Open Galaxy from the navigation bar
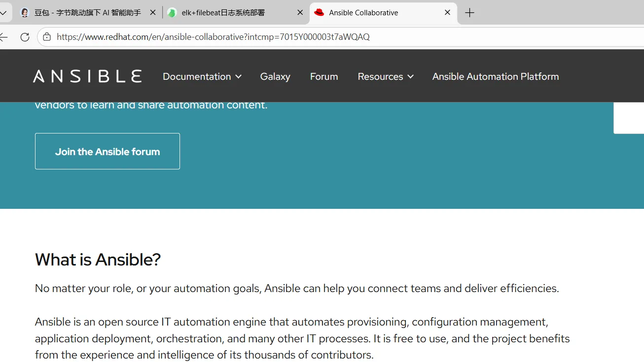 tap(275, 76)
